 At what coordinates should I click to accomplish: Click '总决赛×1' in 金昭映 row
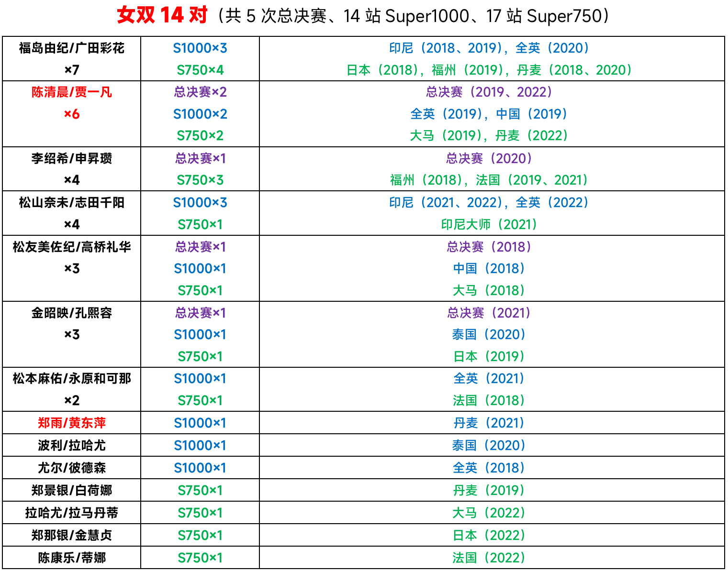point(200,313)
